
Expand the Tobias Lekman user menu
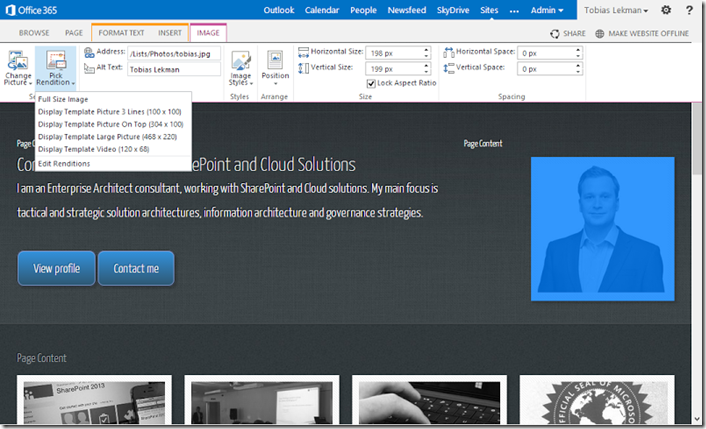click(616, 10)
